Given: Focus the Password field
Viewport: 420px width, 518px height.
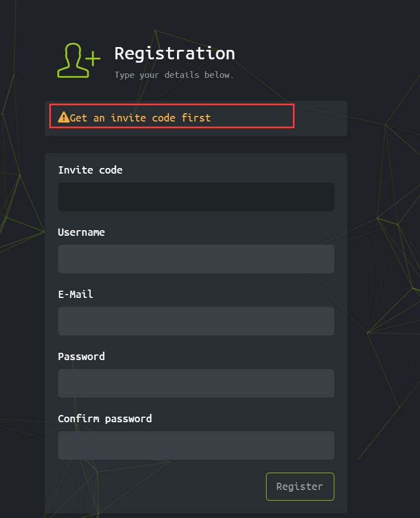Looking at the screenshot, I should click(196, 383).
